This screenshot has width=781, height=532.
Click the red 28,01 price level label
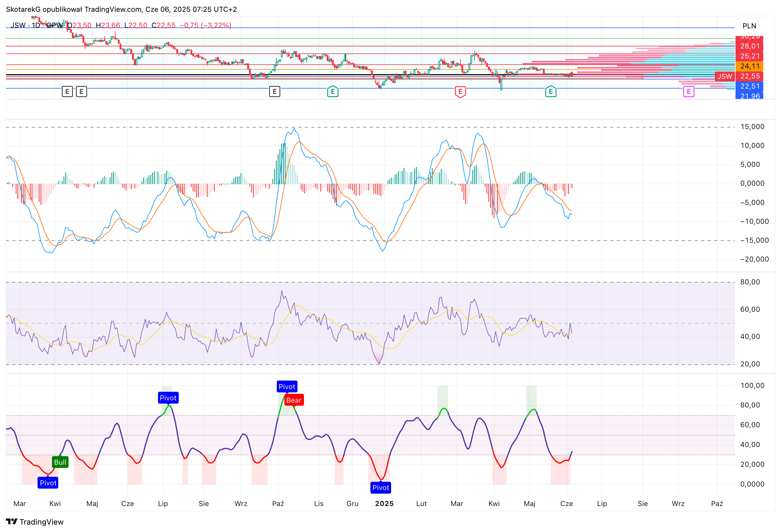pos(749,46)
